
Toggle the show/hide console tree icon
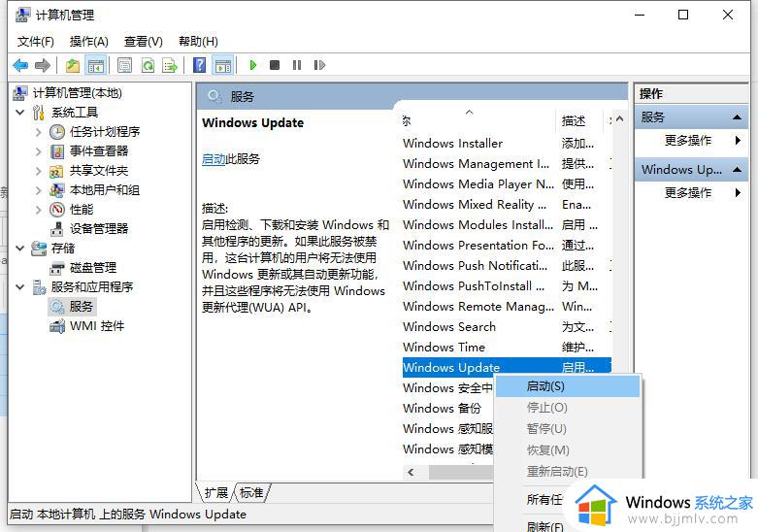[x=96, y=65]
